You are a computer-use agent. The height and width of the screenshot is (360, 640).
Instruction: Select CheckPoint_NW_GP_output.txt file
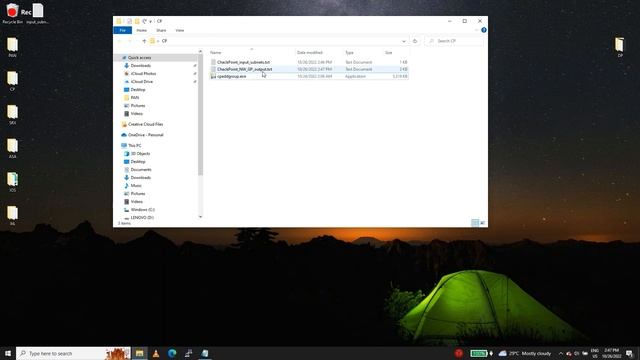(244, 69)
